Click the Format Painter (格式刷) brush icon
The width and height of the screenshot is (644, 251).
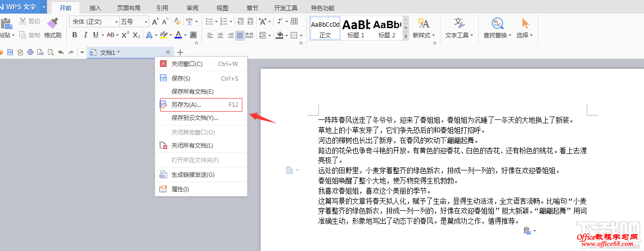(x=52, y=23)
